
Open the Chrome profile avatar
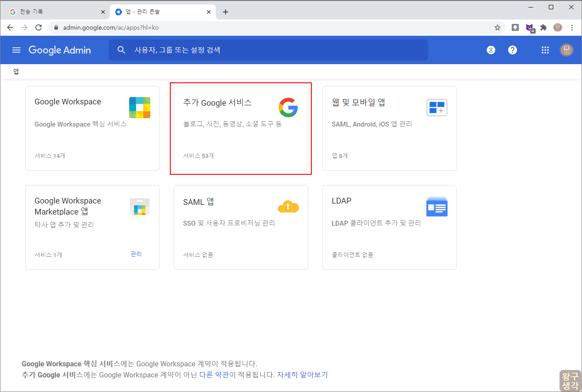coord(558,27)
